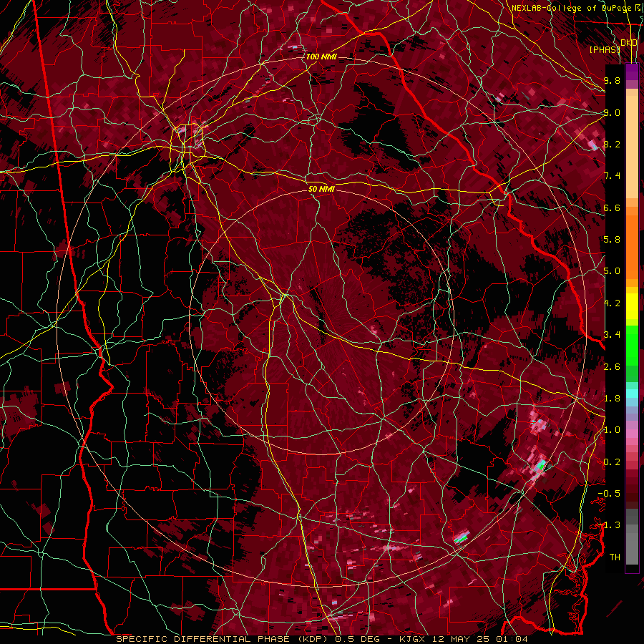Viewport: 644px width, 644px height.
Task: Click the 2.6 legend value
Action: pos(612,366)
